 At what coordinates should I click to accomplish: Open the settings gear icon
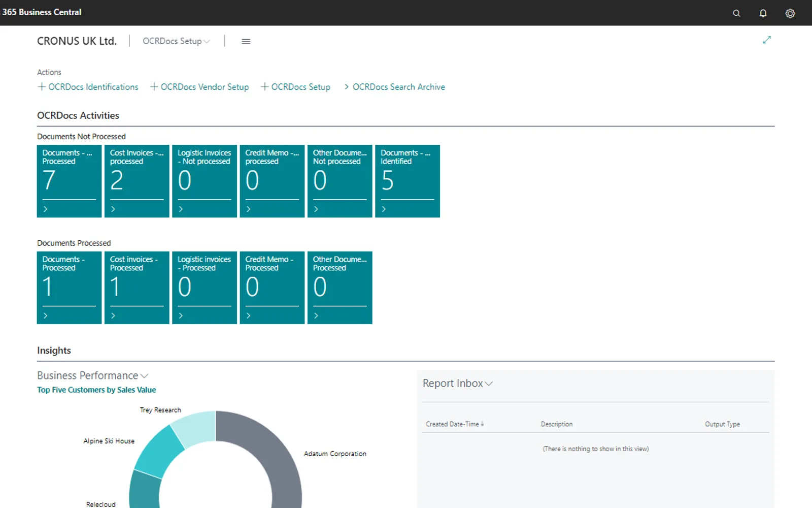click(790, 13)
